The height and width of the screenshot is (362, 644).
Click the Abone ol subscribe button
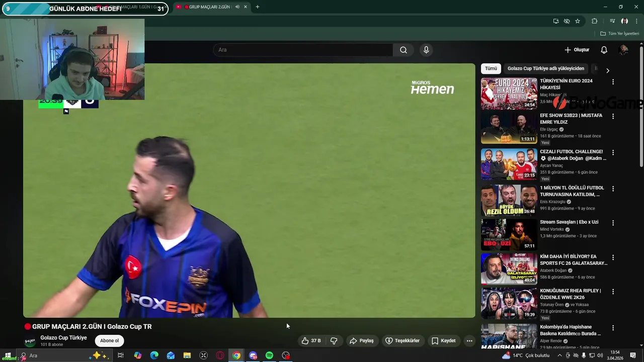point(109,341)
